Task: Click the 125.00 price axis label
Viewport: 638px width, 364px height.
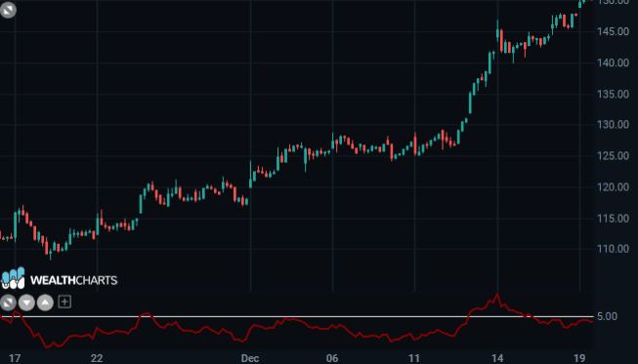Action: point(614,156)
